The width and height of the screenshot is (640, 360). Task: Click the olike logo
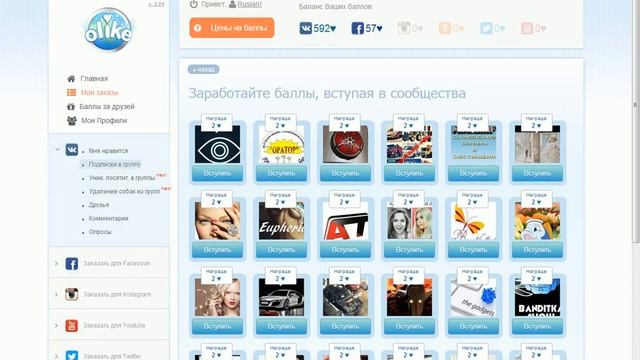109,30
